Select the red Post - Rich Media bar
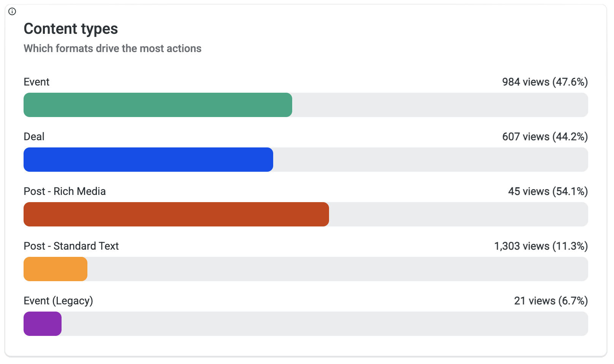This screenshot has height=364, width=614. (176, 214)
